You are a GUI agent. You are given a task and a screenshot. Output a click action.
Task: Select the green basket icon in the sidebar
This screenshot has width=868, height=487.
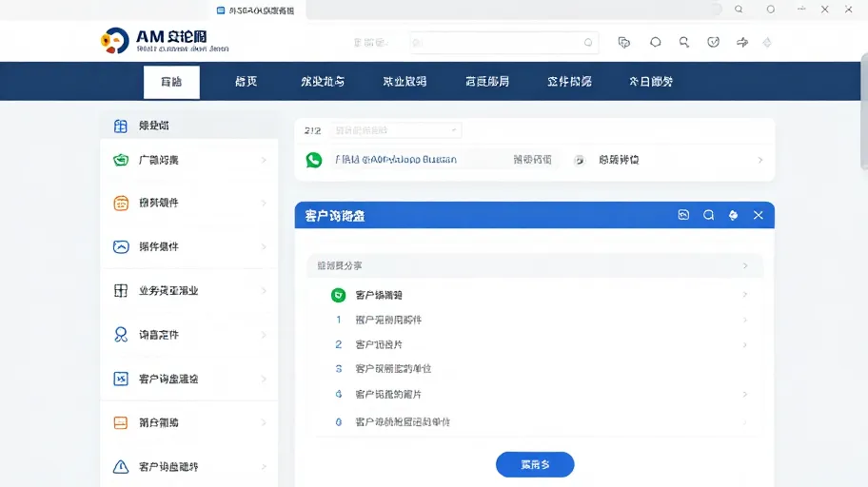point(121,160)
